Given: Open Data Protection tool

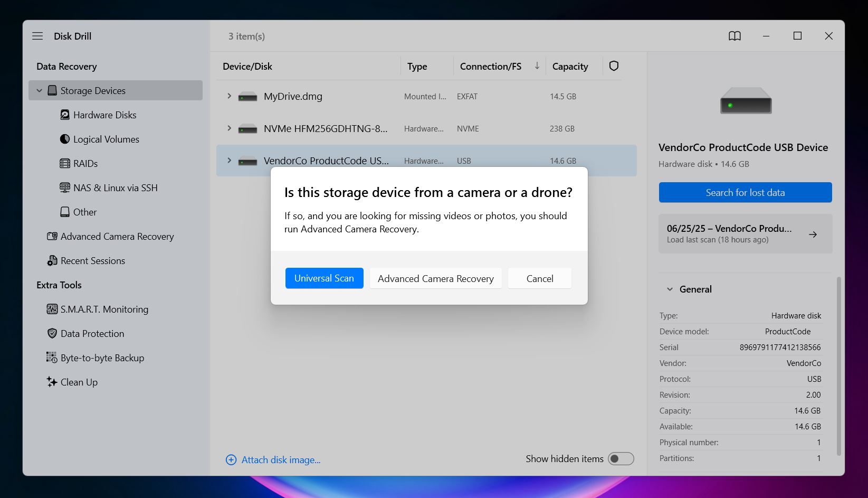Looking at the screenshot, I should (x=92, y=334).
